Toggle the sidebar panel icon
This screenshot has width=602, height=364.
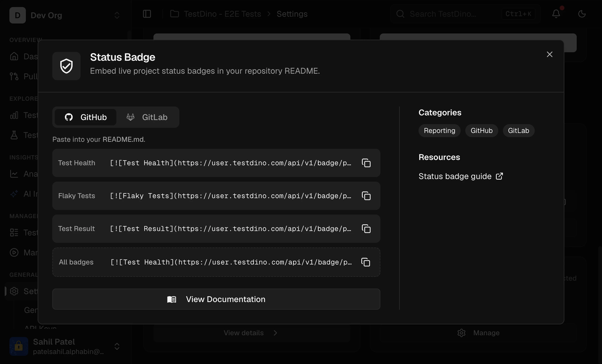tap(147, 14)
